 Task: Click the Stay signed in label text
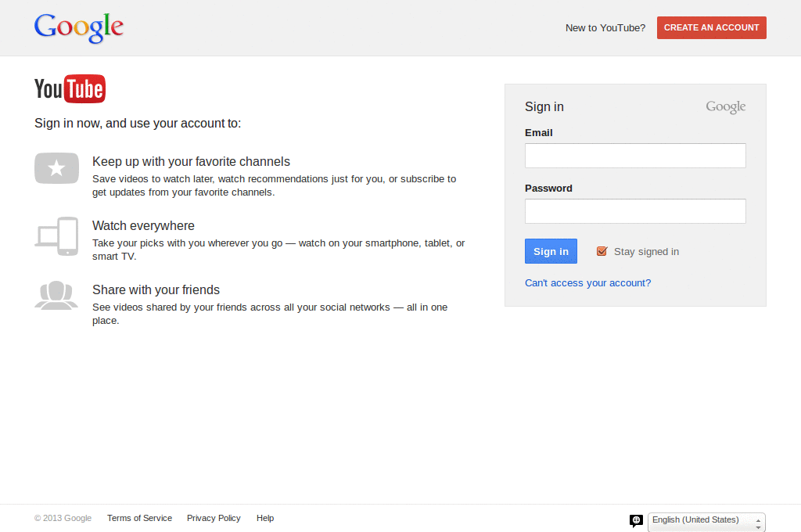coord(646,251)
